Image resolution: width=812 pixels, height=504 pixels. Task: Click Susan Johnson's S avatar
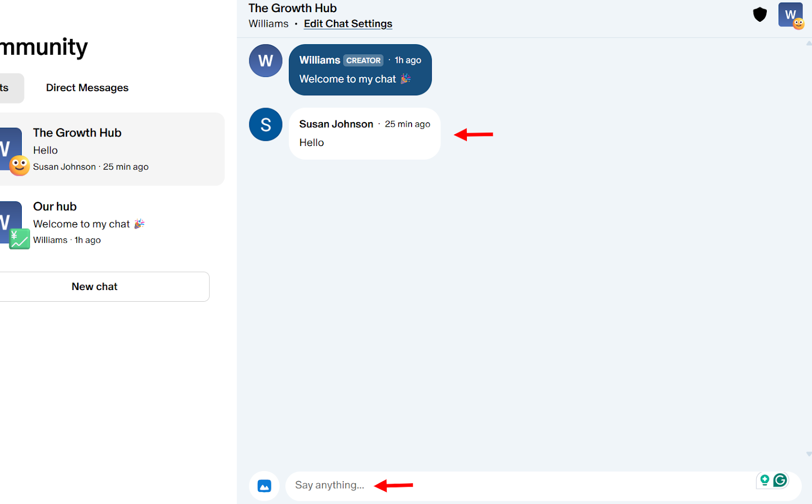click(265, 125)
